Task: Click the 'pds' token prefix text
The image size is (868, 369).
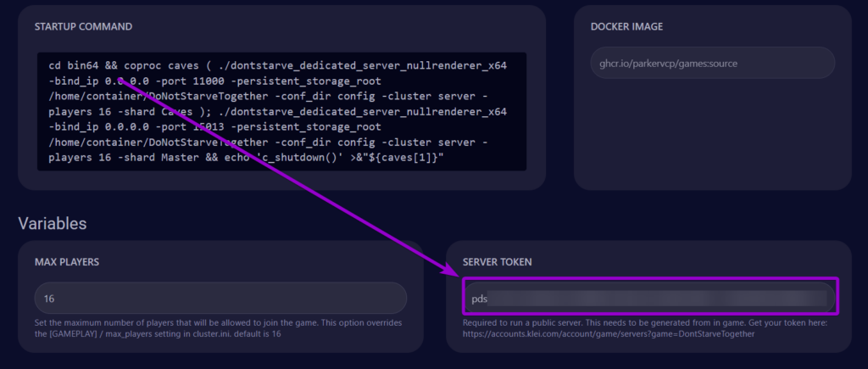Action: click(x=480, y=299)
